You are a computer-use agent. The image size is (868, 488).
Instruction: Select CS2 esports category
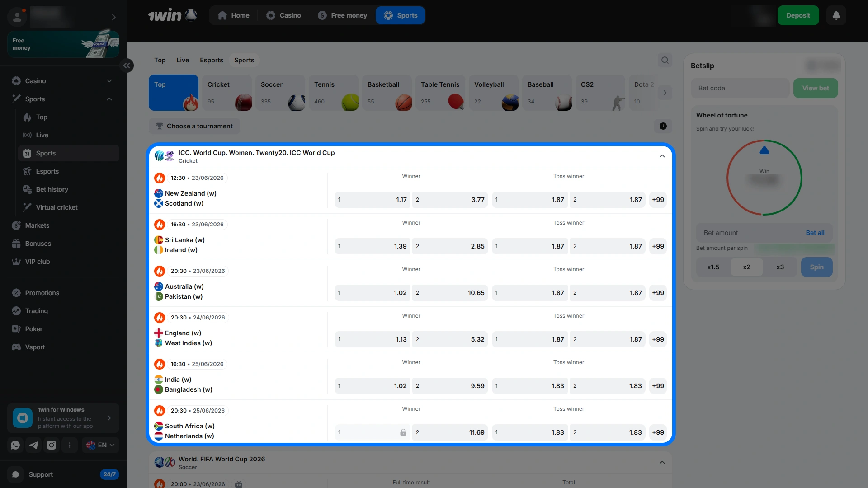(600, 93)
